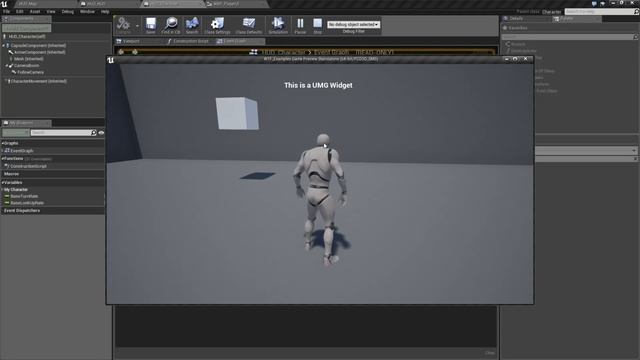Open the View menu
This screenshot has height=360, width=640.
click(x=51, y=11)
